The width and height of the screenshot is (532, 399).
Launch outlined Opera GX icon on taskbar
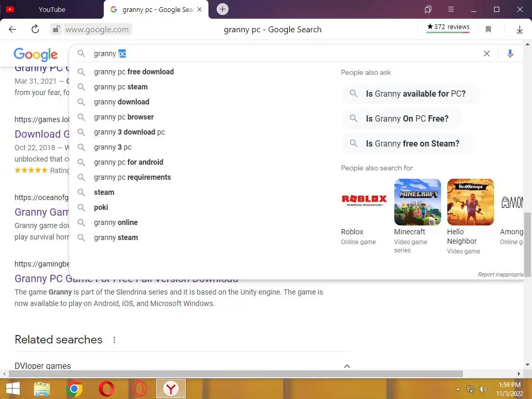(x=139, y=389)
